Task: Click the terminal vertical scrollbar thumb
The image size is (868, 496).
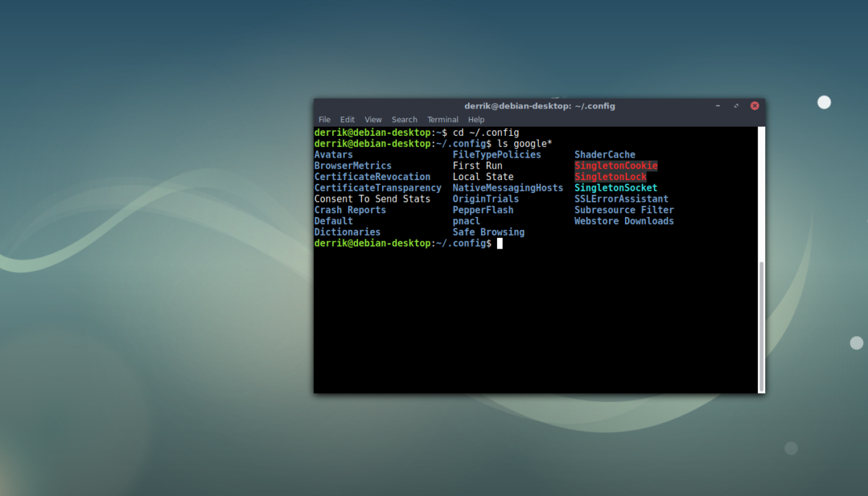Action: click(761, 325)
